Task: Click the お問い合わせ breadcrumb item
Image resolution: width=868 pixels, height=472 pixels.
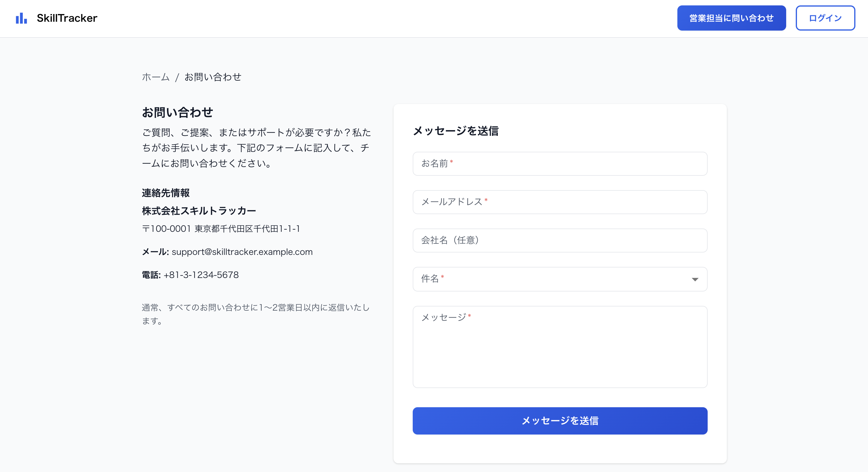Action: [x=212, y=77]
